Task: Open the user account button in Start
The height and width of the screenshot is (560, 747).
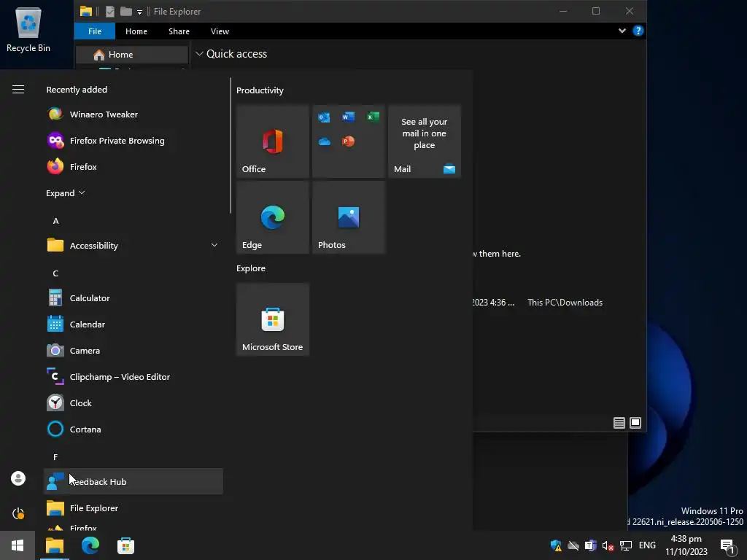Action: tap(18, 478)
